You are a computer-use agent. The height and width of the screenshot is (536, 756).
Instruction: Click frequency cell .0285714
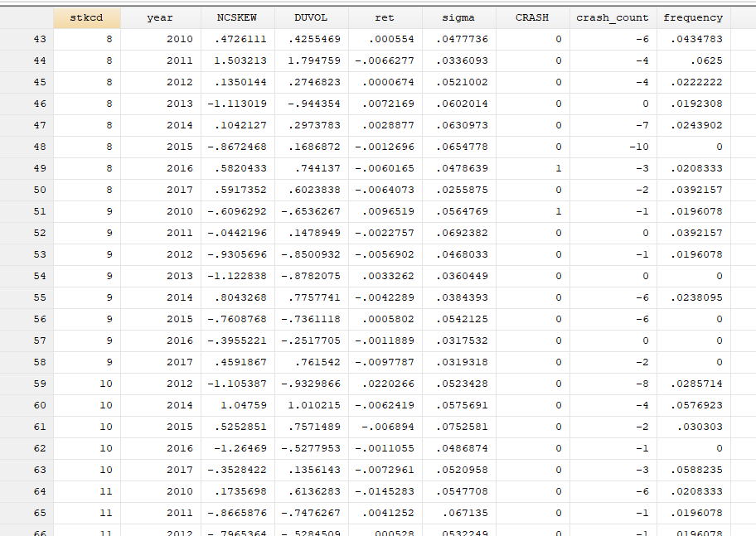point(693,384)
